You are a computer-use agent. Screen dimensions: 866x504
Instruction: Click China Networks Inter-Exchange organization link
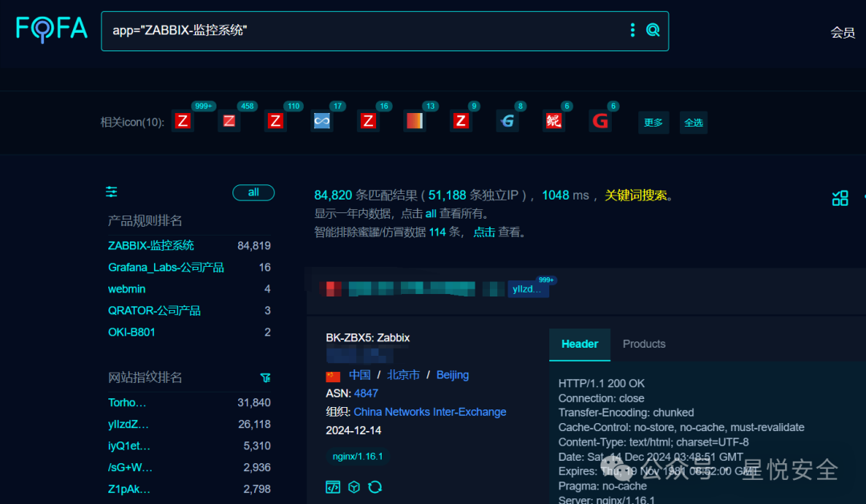[430, 413]
